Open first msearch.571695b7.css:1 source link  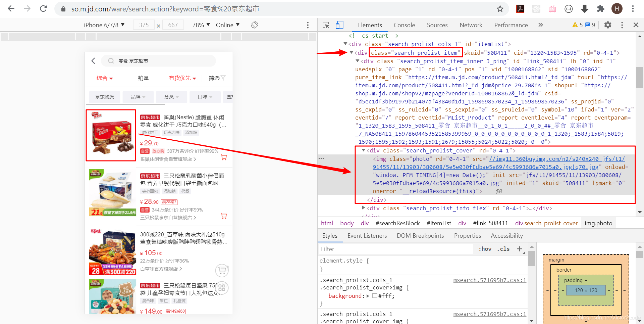pos(490,280)
